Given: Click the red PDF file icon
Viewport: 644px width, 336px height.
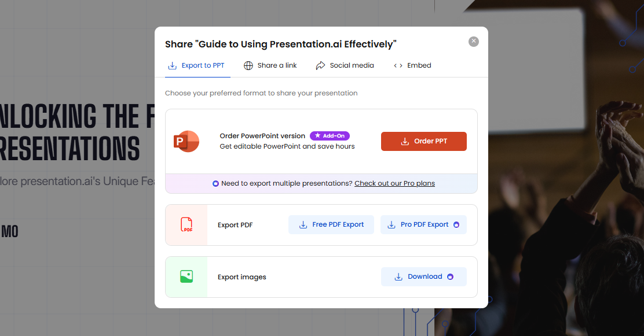Looking at the screenshot, I should (186, 224).
